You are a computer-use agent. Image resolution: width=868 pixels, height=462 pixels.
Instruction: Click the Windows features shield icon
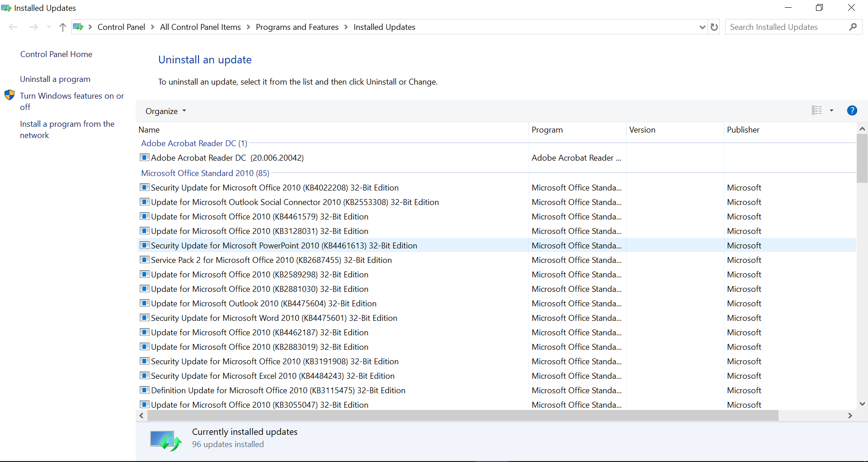click(9, 95)
